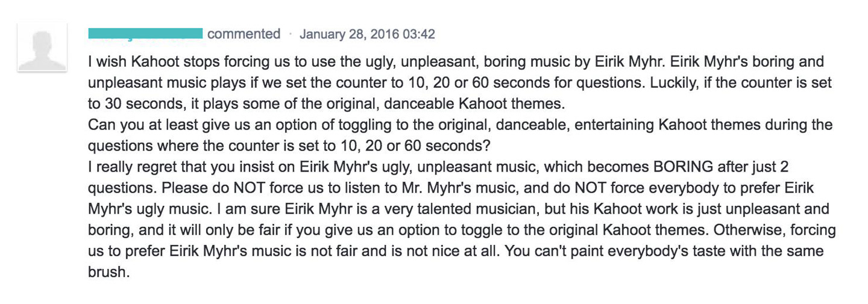The image size is (868, 304).
Task: Click the word "commented" beside the username
Action: [244, 34]
